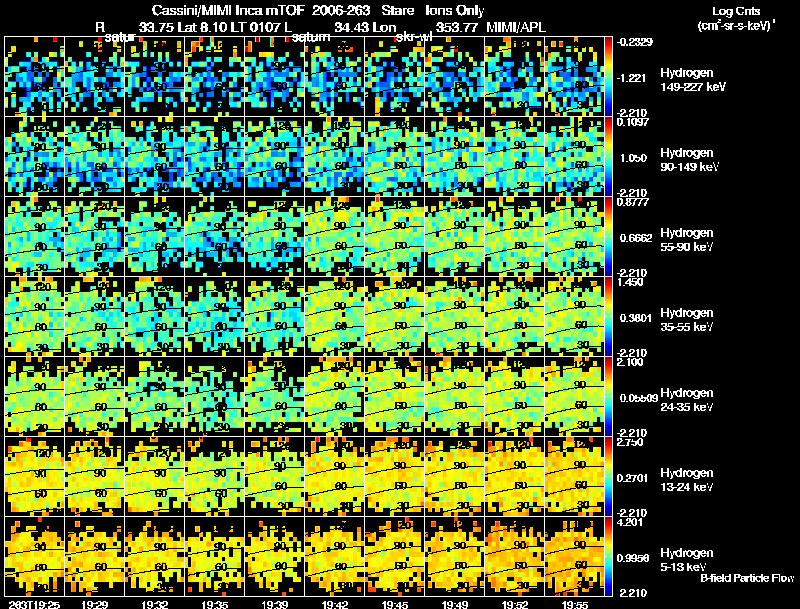Select the 'Hydrogen 35-55 keV' label

click(x=687, y=320)
